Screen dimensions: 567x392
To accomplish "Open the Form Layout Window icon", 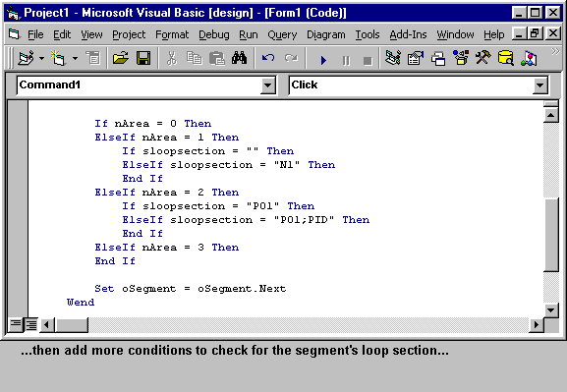I will [438, 58].
